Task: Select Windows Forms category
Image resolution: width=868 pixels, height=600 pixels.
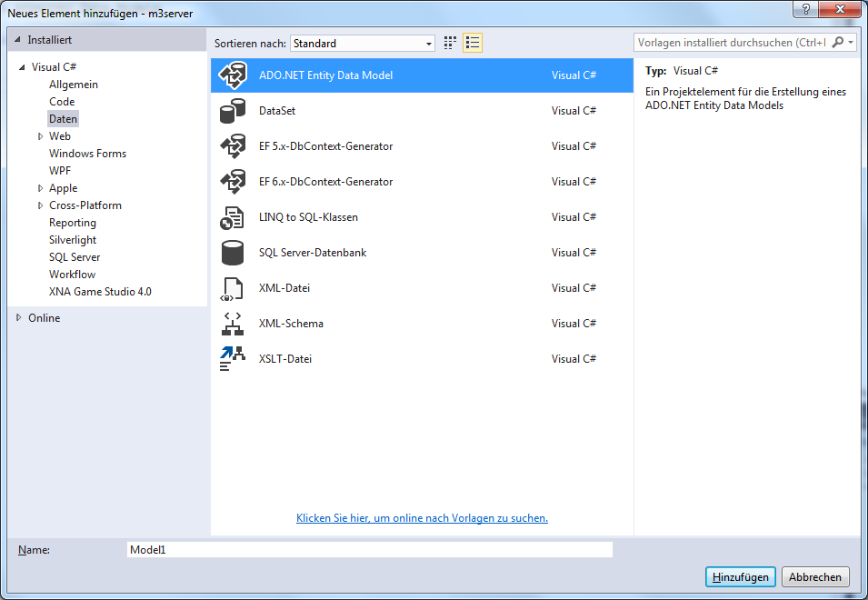Action: pos(87,154)
